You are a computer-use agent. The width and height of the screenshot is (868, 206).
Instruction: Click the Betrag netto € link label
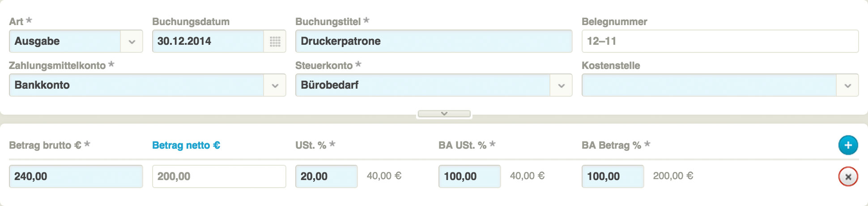pyautogui.click(x=186, y=145)
